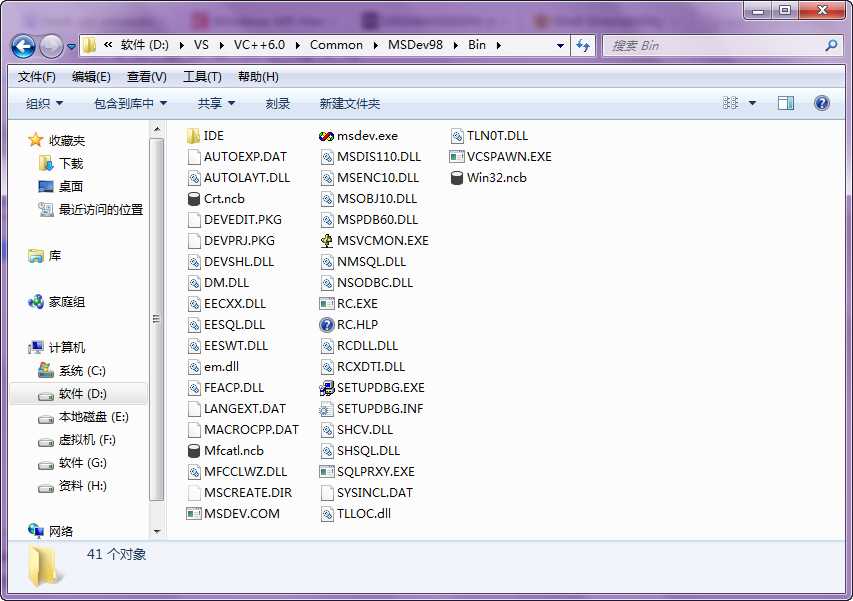Open 最近访问的位置 in the sidebar

(90, 209)
